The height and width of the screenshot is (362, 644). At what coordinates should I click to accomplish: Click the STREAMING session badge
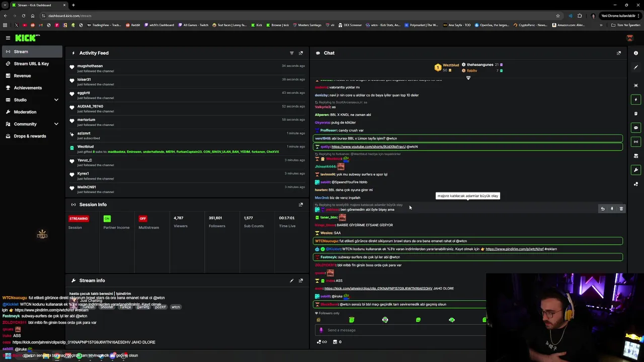(78, 219)
